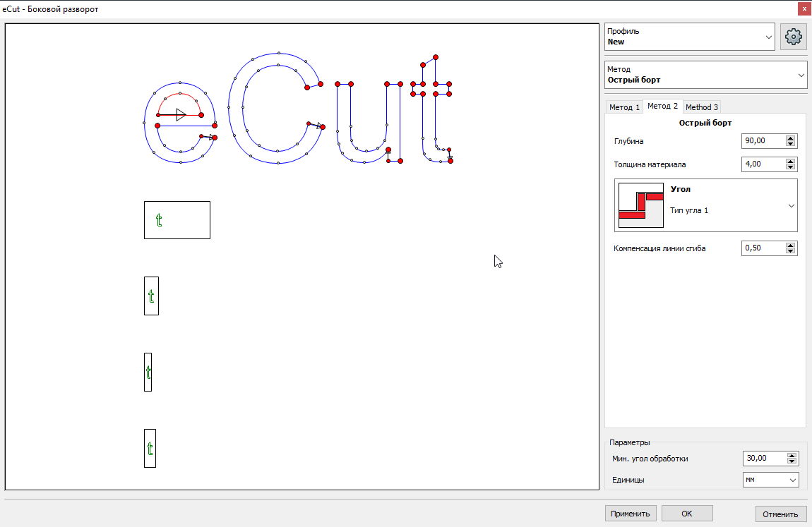Click the Применить button
The width and height of the screenshot is (812, 527).
tap(631, 514)
